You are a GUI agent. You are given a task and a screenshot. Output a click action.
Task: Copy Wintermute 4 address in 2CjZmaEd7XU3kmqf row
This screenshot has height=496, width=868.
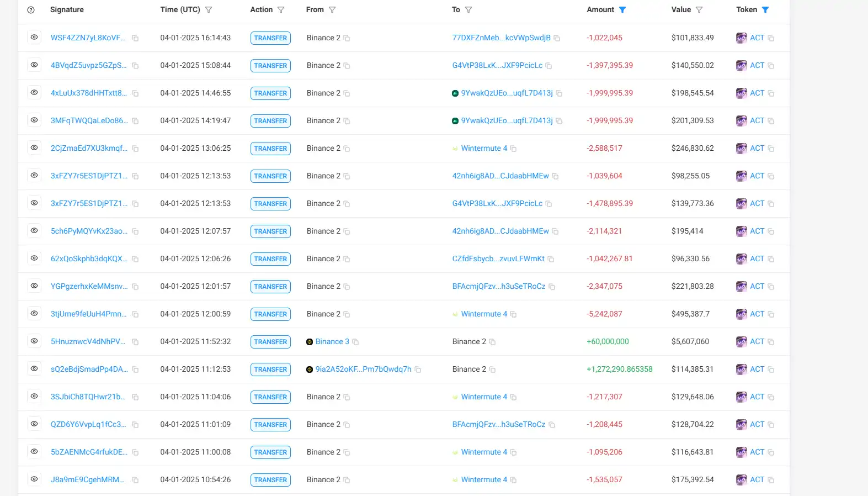point(513,149)
